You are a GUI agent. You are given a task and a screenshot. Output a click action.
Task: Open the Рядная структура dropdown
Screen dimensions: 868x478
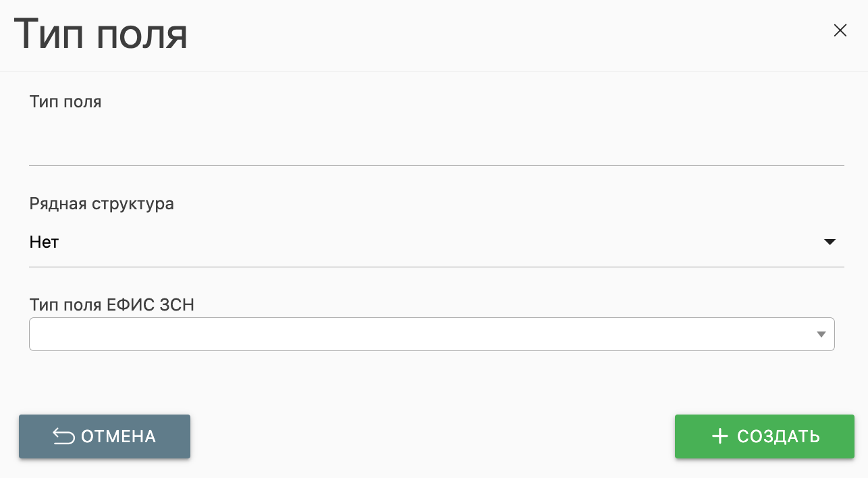[432, 242]
